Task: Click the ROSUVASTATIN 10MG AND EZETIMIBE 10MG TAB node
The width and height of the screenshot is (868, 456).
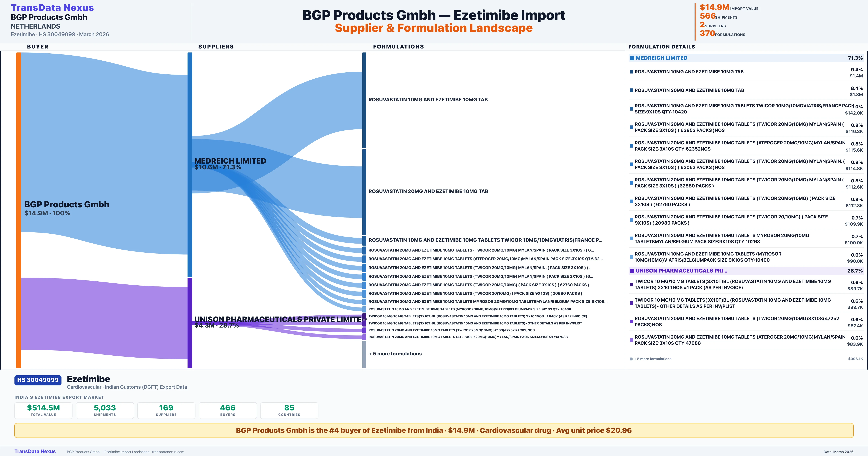Action: (x=364, y=100)
